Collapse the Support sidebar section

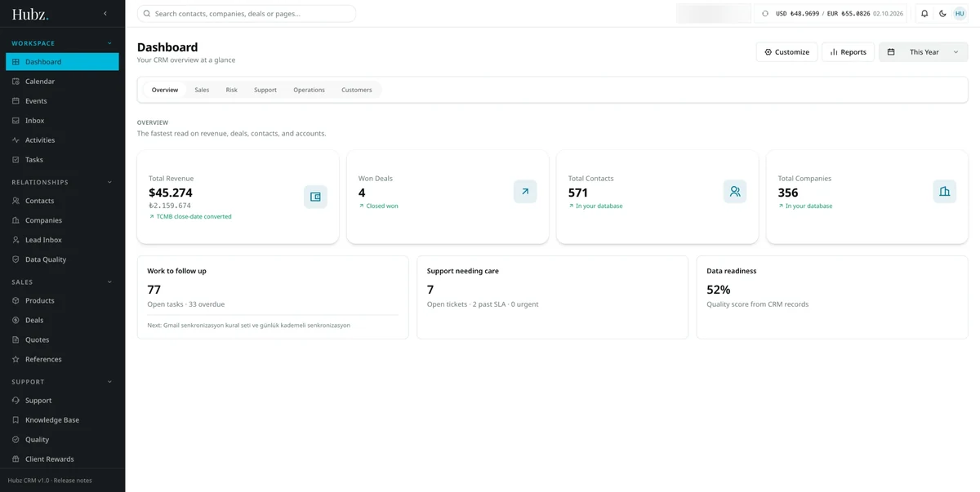point(109,382)
